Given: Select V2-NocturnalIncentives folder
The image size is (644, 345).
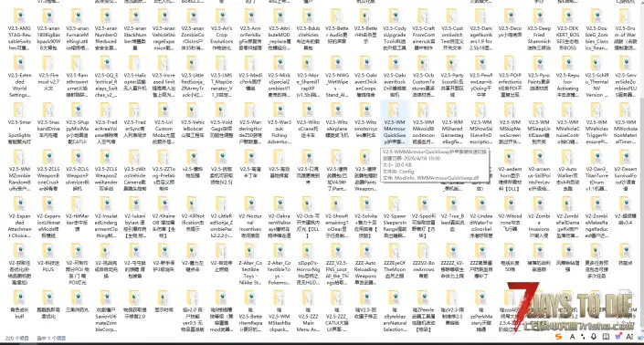Looking at the screenshot, I should click(x=250, y=217).
